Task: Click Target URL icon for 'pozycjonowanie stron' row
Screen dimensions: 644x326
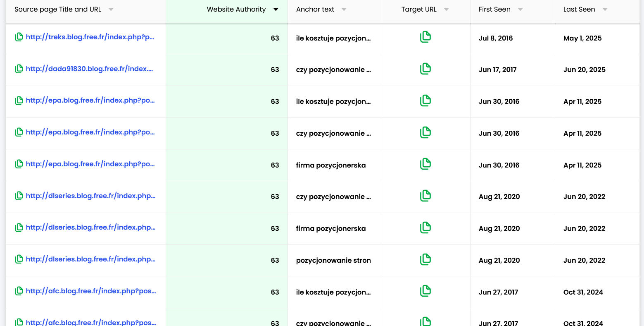Action: [425, 259]
